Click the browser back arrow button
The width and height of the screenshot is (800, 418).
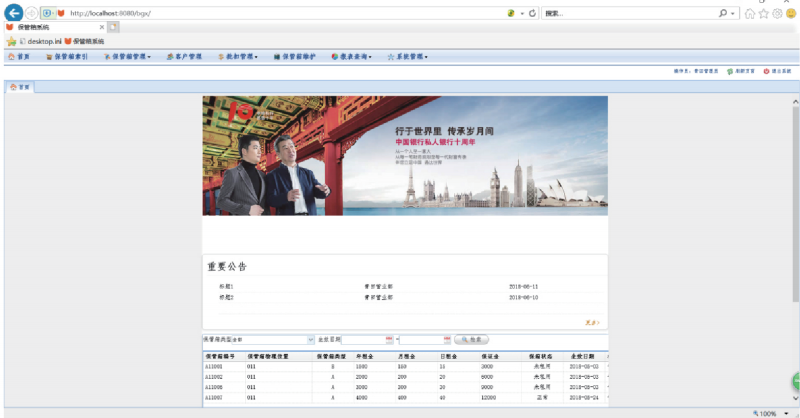(14, 12)
